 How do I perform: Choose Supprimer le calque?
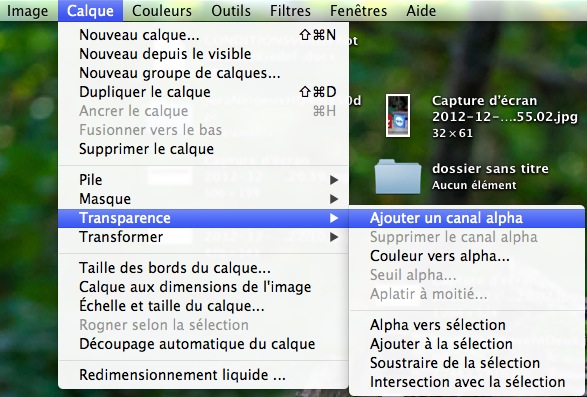203,149
